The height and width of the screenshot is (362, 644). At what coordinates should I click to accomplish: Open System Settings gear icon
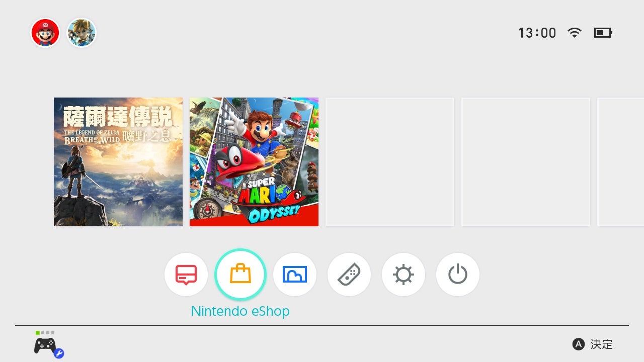click(404, 275)
